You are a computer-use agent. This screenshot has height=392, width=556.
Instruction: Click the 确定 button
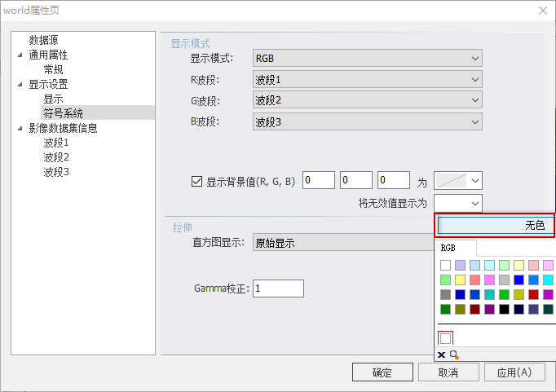[382, 372]
